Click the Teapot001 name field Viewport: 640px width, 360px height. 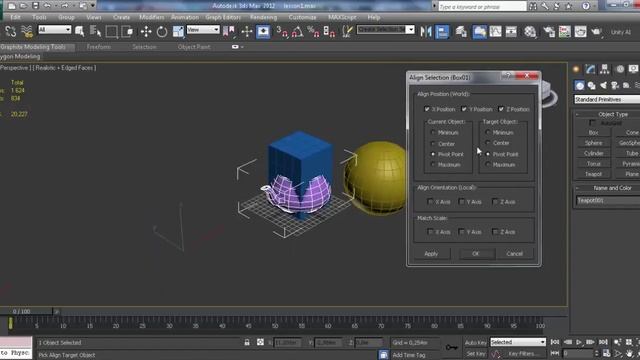tap(607, 200)
